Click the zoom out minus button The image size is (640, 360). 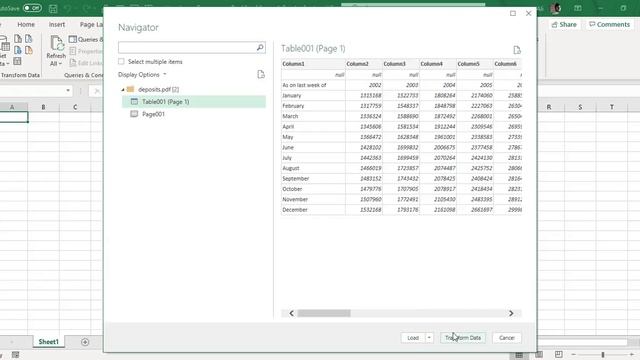(573, 355)
